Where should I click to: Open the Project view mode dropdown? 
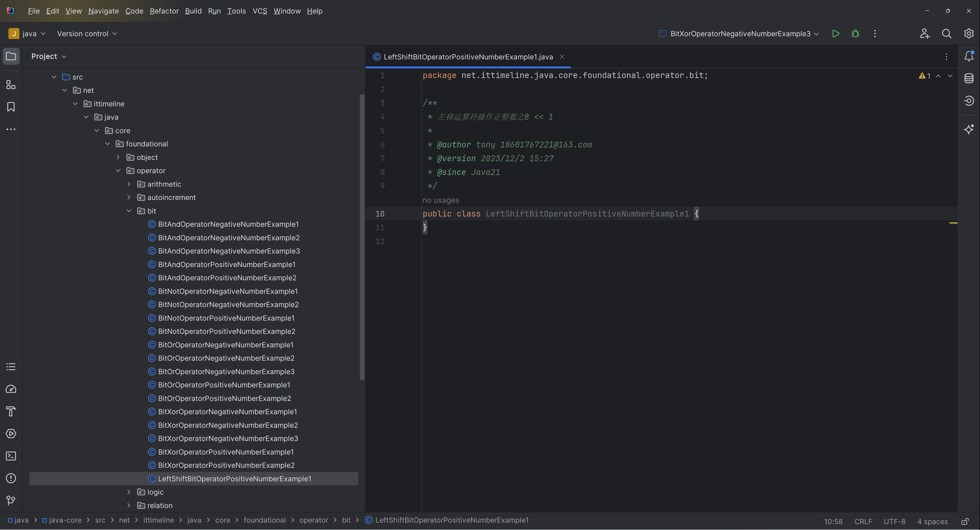49,56
